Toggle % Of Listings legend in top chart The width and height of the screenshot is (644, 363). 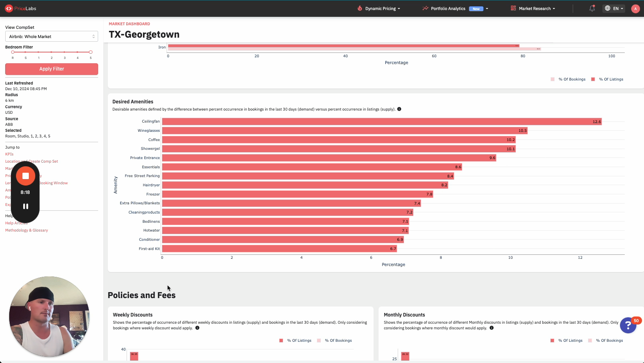coord(607,79)
